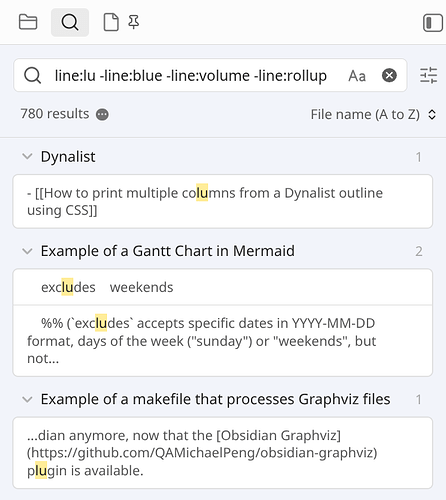Screen dimensions: 446x500
Task: Collapse the Dynalist result group
Action: point(27,156)
